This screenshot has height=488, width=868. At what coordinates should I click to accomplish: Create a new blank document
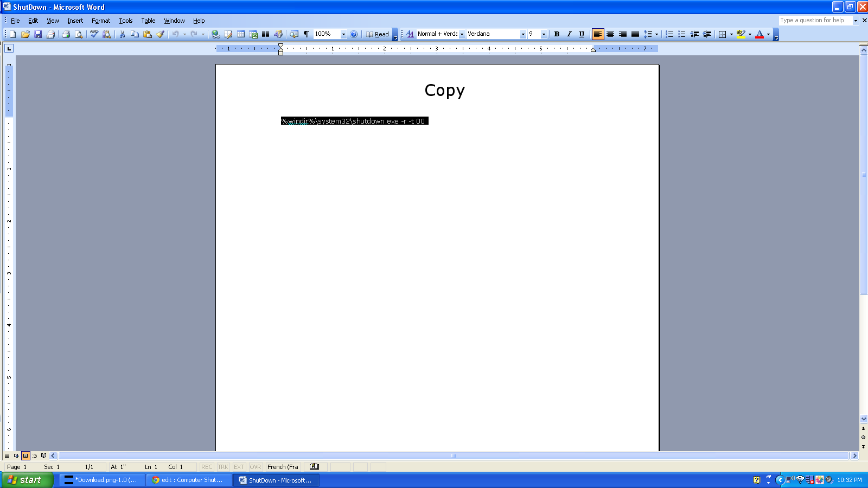click(x=13, y=34)
